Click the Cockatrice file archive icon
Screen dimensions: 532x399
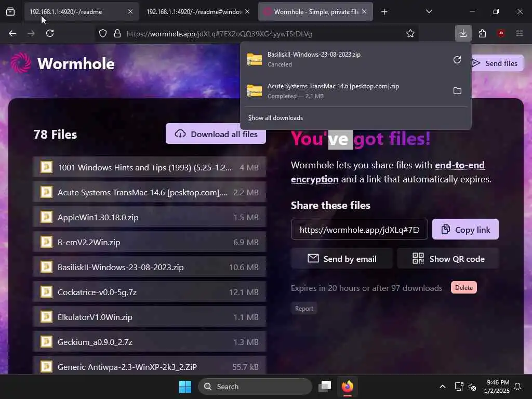coord(46,292)
